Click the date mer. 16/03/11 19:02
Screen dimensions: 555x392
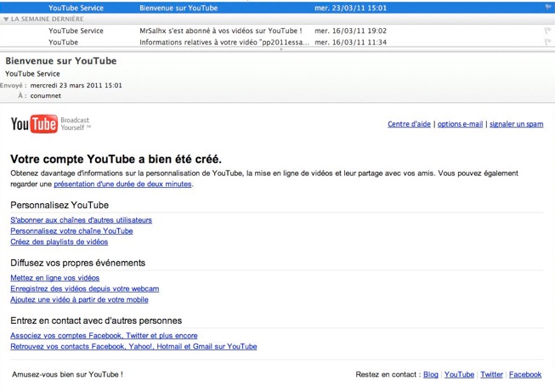tap(350, 31)
